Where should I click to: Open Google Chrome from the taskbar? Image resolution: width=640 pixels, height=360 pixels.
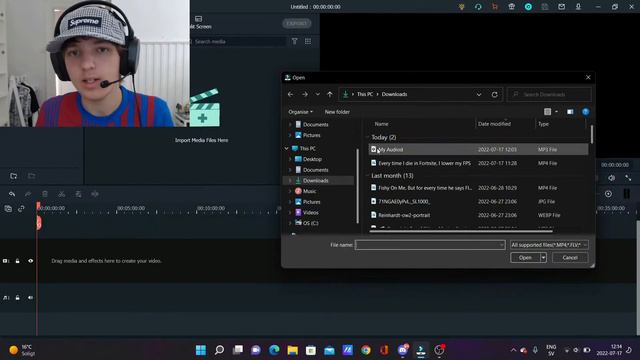click(366, 350)
